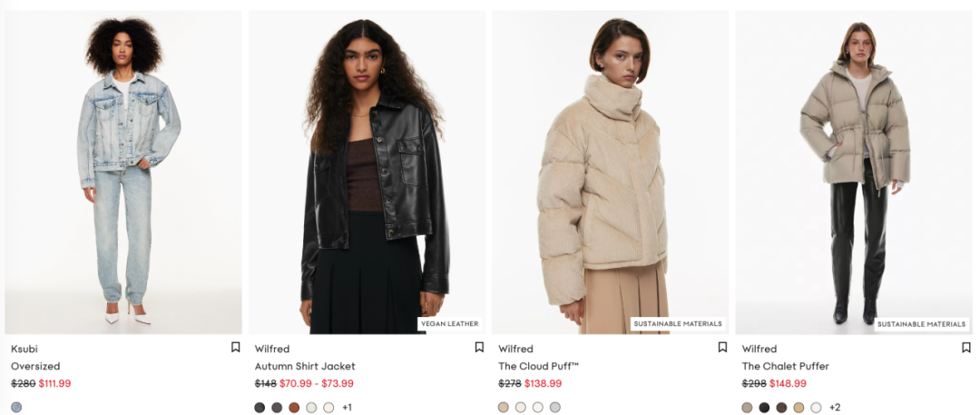Choose the light grey-blue swatch for The Cloud Puff
The height and width of the screenshot is (415, 980).
[x=555, y=408]
